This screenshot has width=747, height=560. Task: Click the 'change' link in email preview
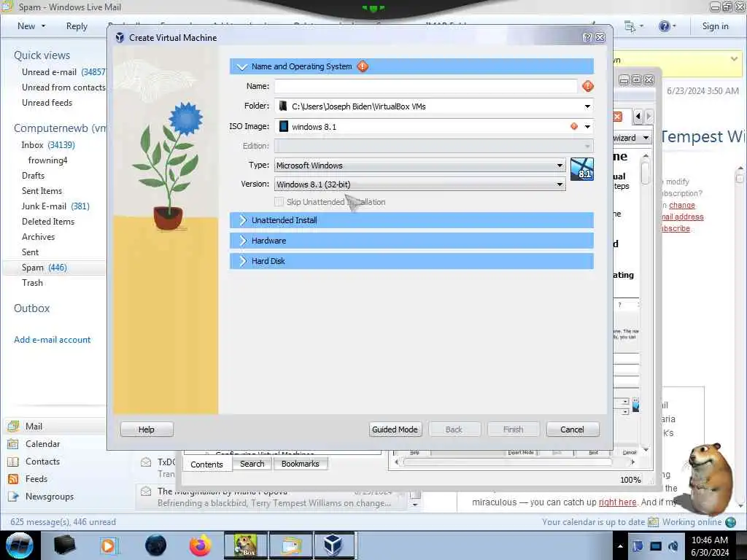tap(682, 205)
